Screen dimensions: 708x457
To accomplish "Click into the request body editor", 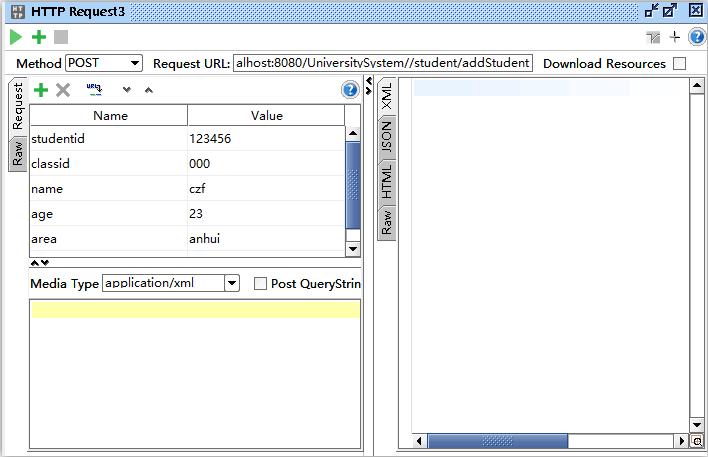I will pyautogui.click(x=195, y=374).
